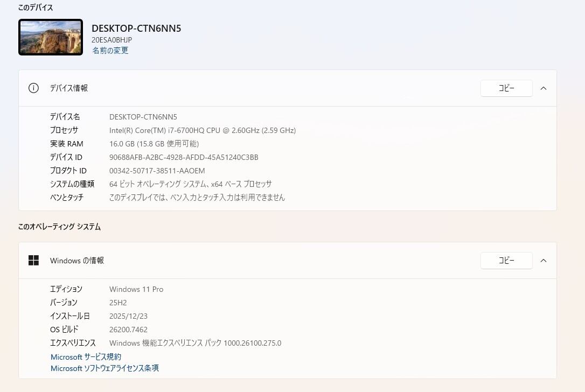
Task: Click the pen and touch value text
Action: click(197, 197)
